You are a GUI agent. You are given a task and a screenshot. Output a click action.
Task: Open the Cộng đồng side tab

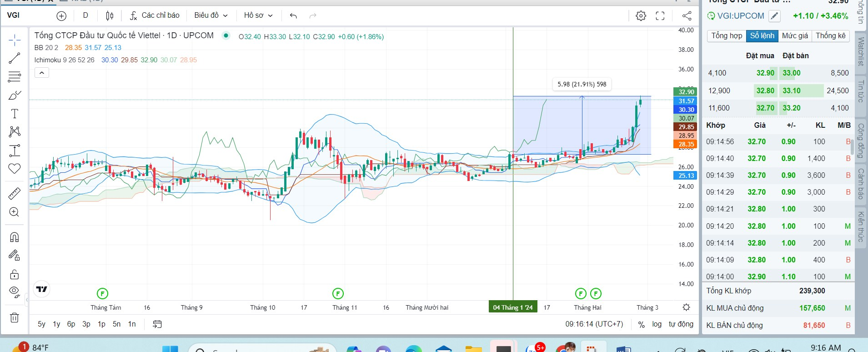pyautogui.click(x=861, y=141)
